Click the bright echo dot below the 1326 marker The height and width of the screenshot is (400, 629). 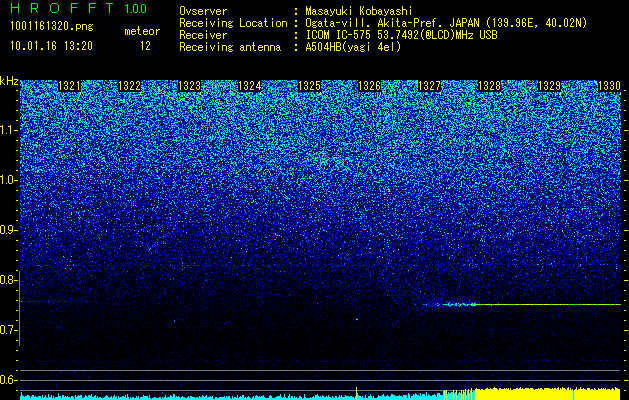click(x=357, y=319)
